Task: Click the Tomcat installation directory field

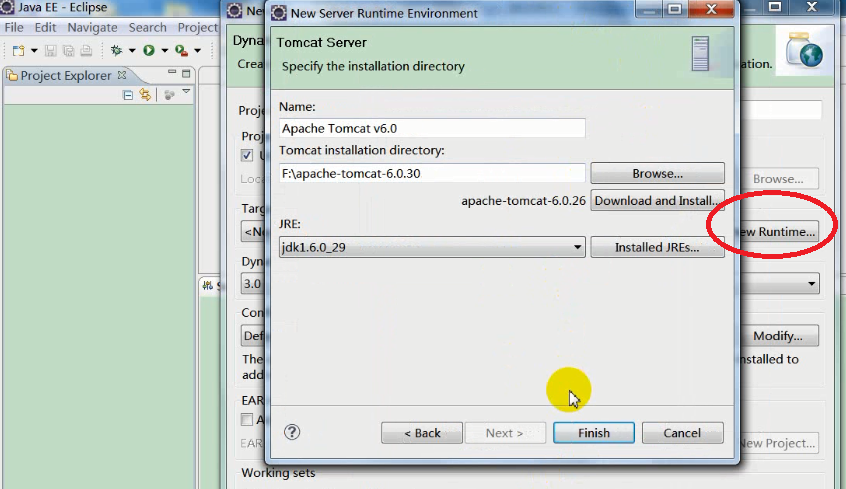Action: (432, 173)
